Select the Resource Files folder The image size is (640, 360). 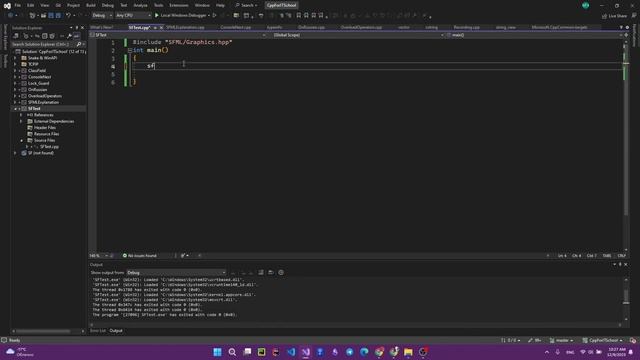pyautogui.click(x=47, y=134)
